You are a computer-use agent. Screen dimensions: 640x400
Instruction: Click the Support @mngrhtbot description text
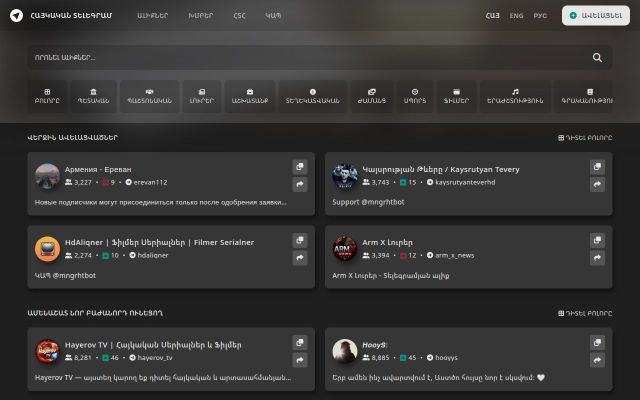pos(368,202)
